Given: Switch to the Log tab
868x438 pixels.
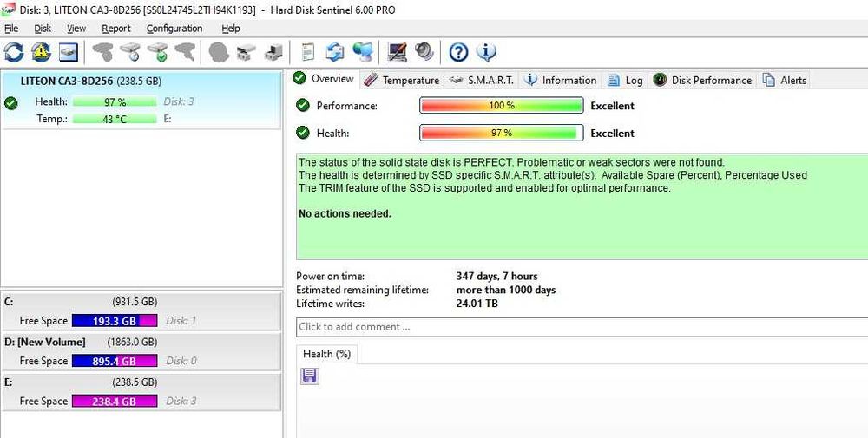Looking at the screenshot, I should click(x=626, y=80).
